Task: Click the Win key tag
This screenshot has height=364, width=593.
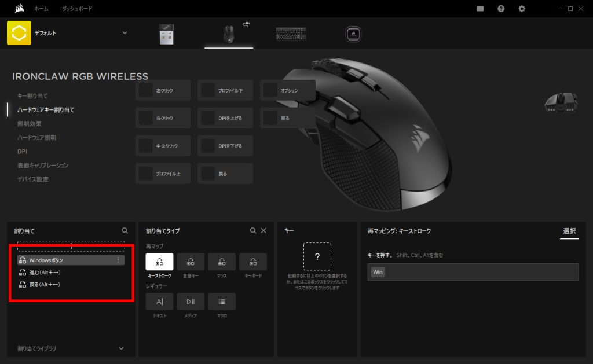Action: coord(378,272)
